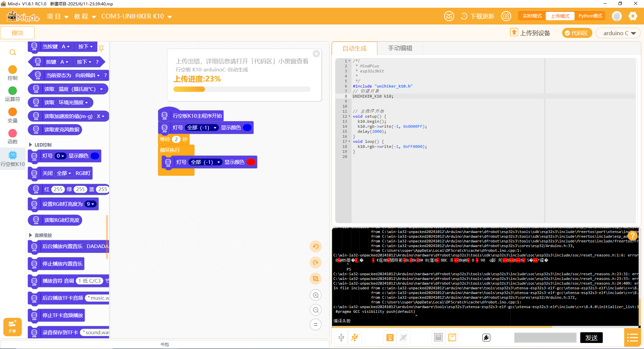Click the red color swatch in loop block
Viewport: 644px width, 349px height.
(x=251, y=162)
